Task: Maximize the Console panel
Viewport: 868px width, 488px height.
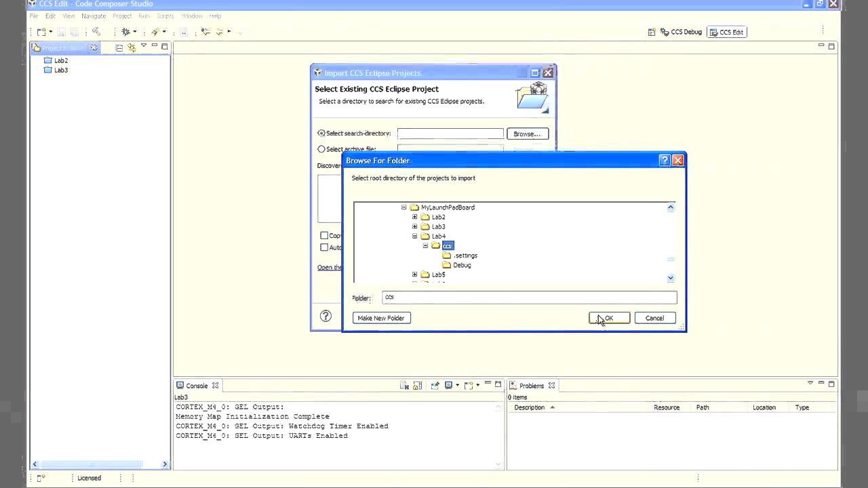Action: 498,384
